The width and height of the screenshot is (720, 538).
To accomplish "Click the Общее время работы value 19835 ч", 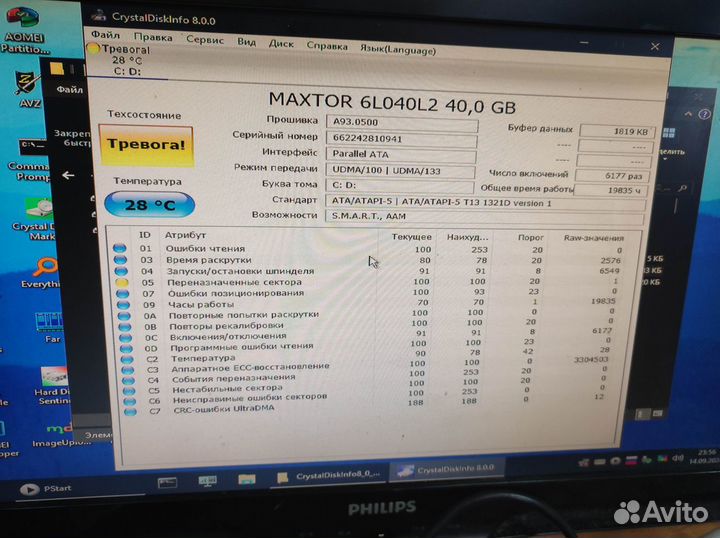I will point(611,190).
